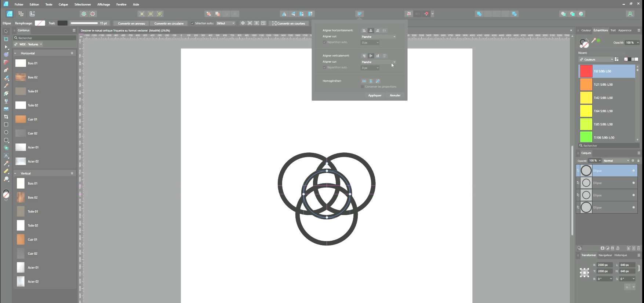The width and height of the screenshot is (644, 303).
Task: Toggle visibility of the top Ellipse layer
Action: click(x=633, y=171)
